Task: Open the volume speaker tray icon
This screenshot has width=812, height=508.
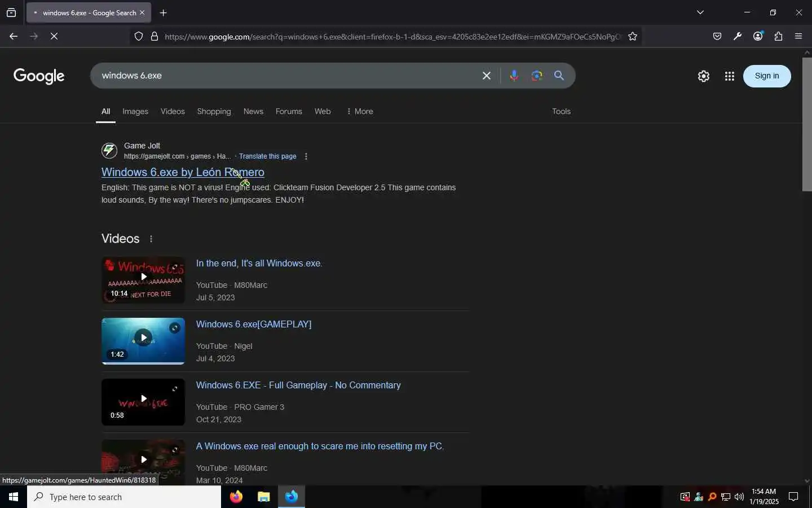Action: tap(739, 497)
